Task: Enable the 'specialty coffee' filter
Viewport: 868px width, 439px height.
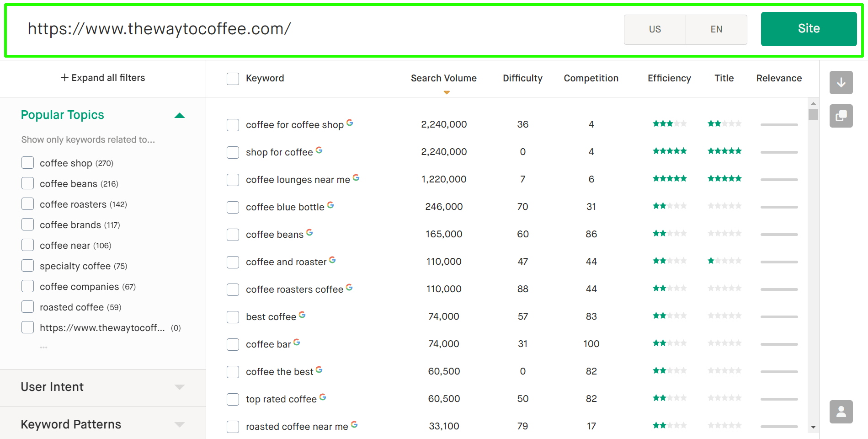Action: (x=27, y=265)
